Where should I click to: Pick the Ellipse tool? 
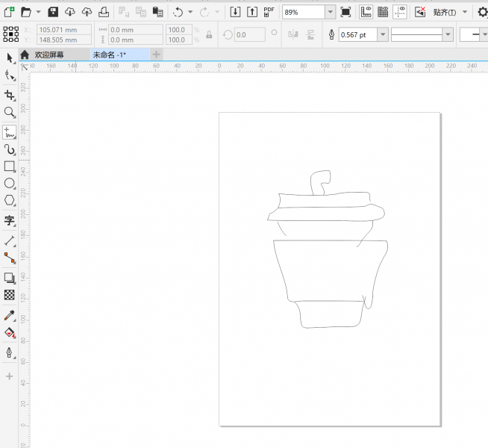(10, 184)
